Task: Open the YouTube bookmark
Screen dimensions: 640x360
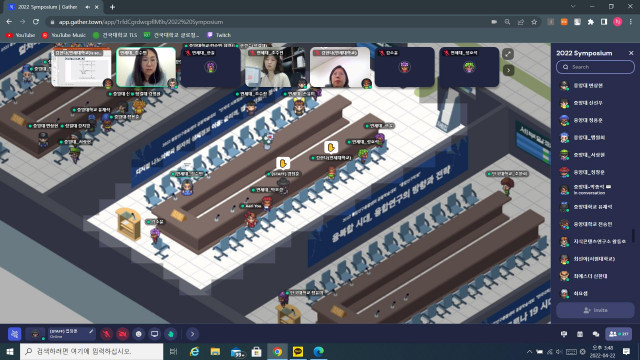Action: click(20, 35)
